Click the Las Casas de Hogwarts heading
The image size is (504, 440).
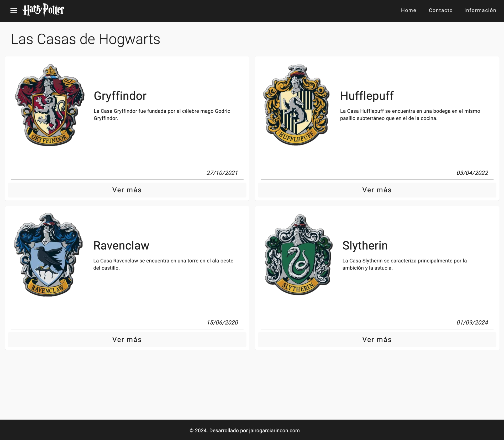pos(85,39)
